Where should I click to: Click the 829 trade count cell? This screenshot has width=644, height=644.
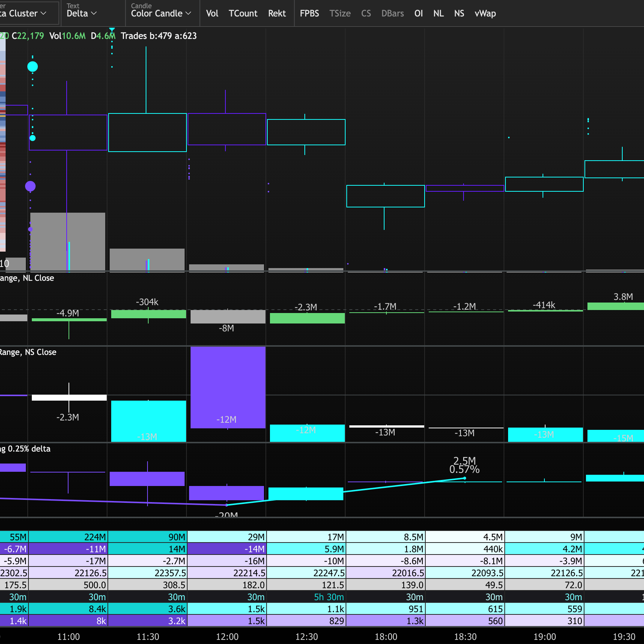[x=306, y=621]
